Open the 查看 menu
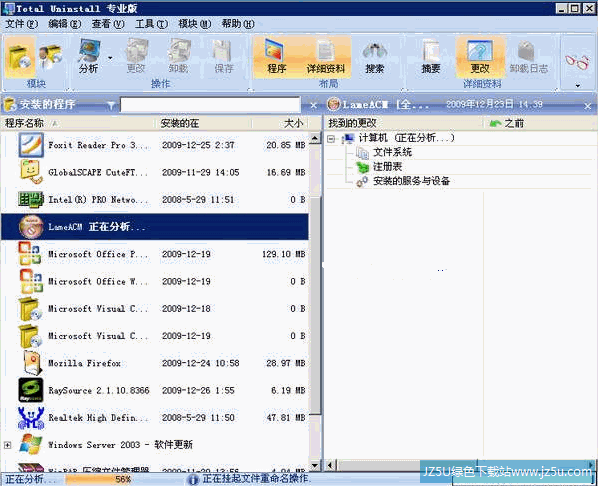 coord(108,24)
